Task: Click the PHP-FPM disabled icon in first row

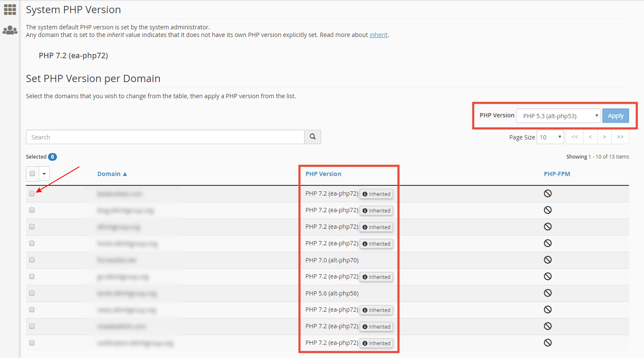Action: (x=548, y=193)
